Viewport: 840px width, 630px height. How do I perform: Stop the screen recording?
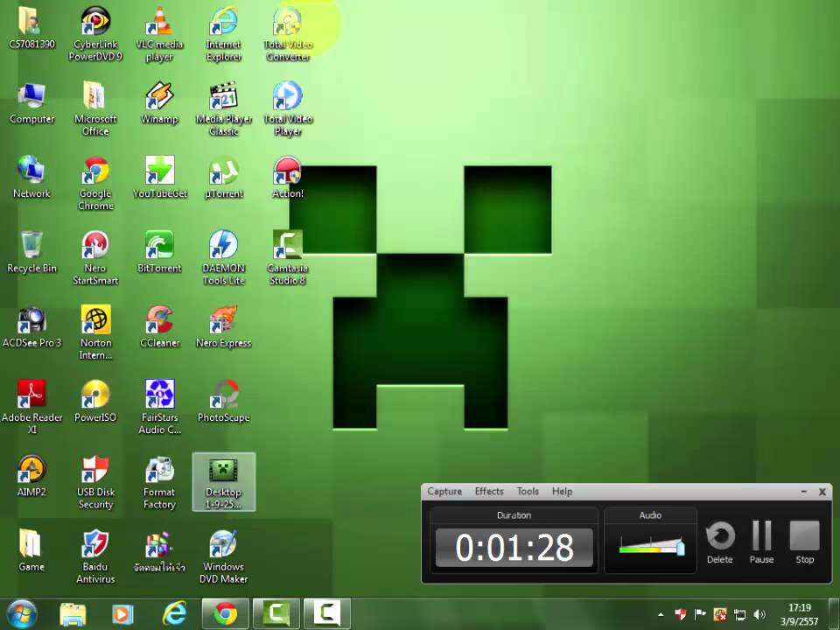pos(805,542)
